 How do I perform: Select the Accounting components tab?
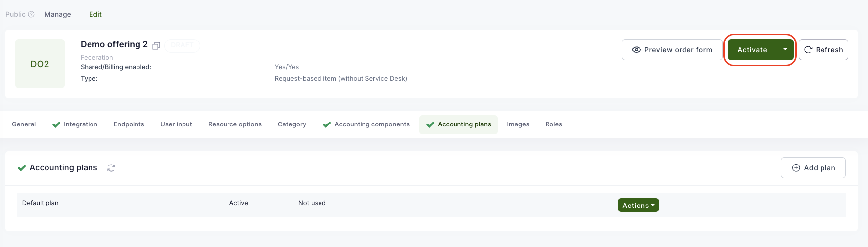[366, 124]
